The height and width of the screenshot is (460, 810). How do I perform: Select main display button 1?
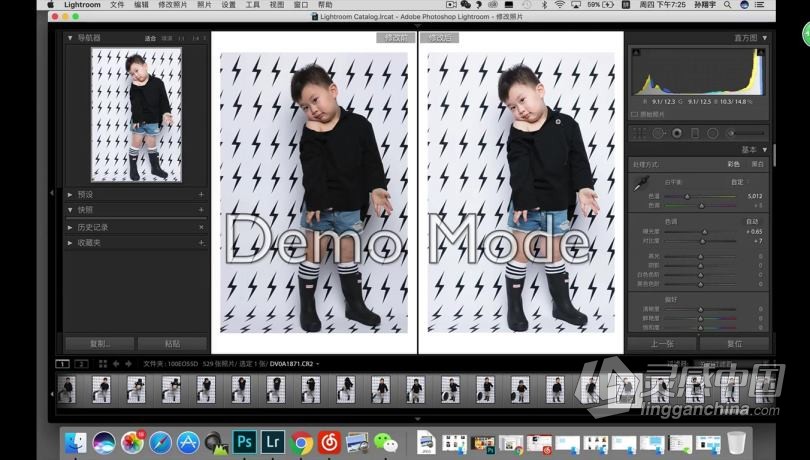pos(62,364)
